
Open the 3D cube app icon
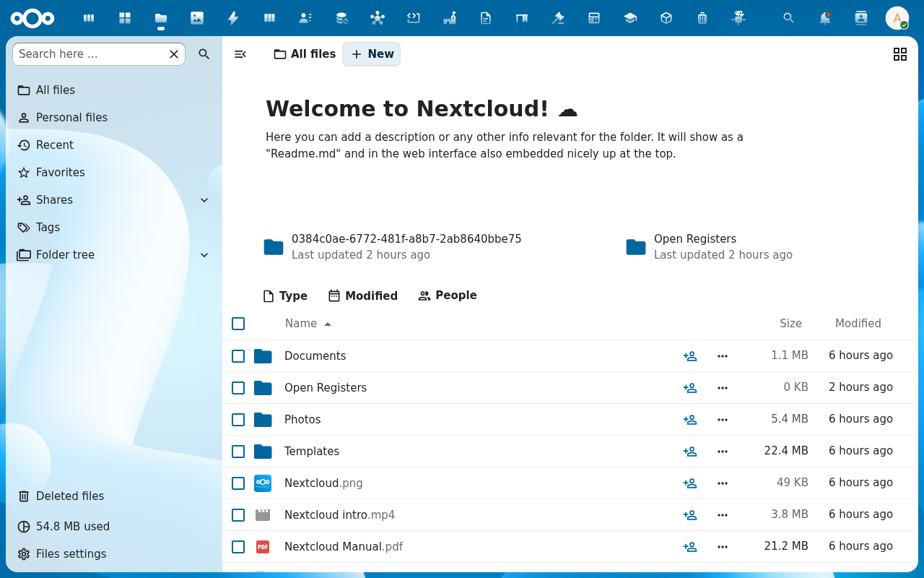pyautogui.click(x=666, y=18)
